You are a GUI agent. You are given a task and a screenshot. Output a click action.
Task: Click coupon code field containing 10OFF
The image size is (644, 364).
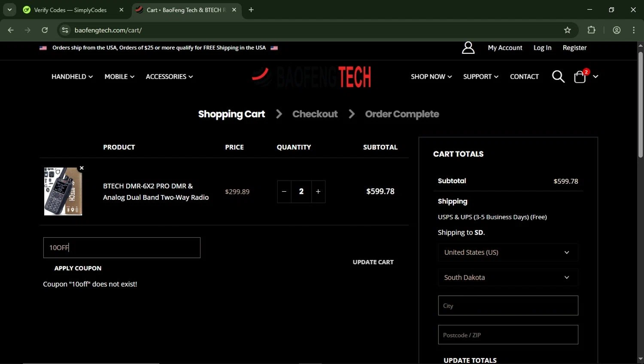coord(122,248)
